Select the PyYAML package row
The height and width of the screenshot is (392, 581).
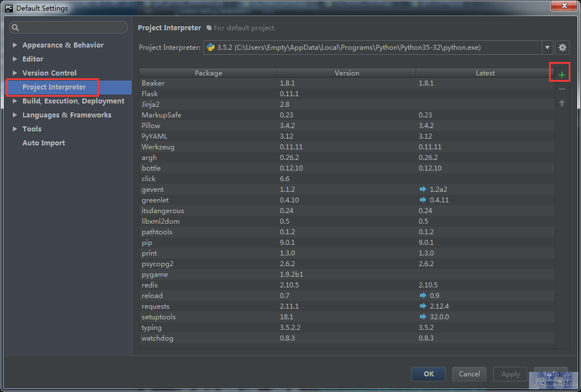pyautogui.click(x=347, y=136)
